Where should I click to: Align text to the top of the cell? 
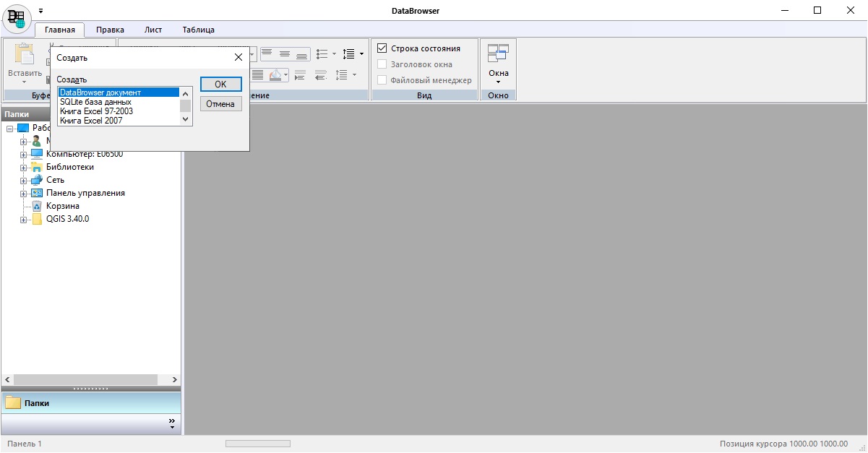(x=267, y=53)
